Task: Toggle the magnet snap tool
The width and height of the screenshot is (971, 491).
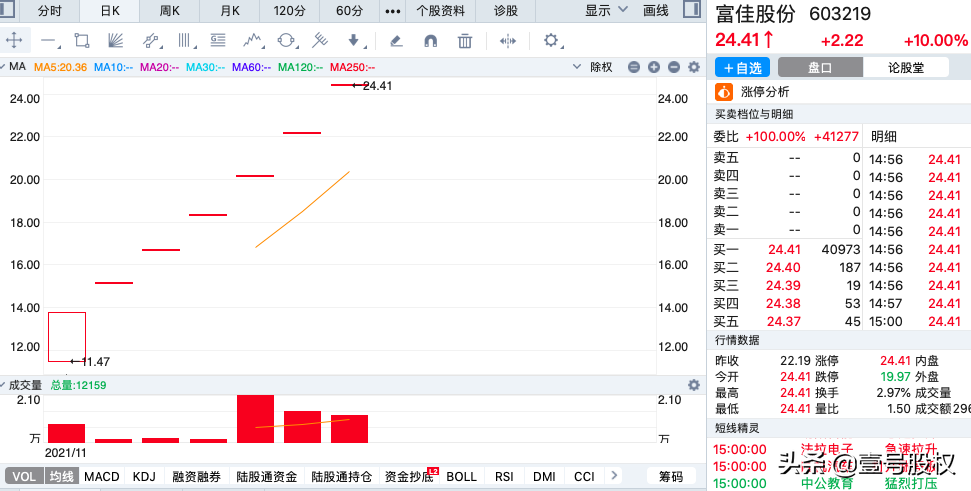Action: (430, 41)
